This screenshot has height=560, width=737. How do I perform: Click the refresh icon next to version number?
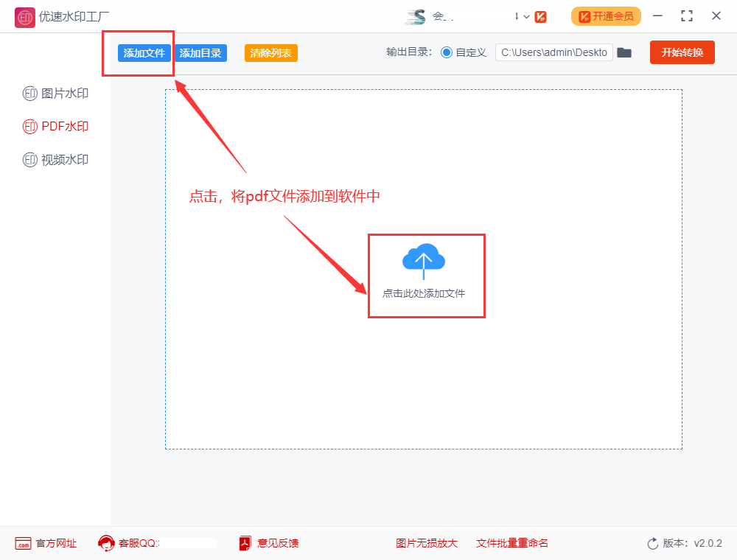652,543
